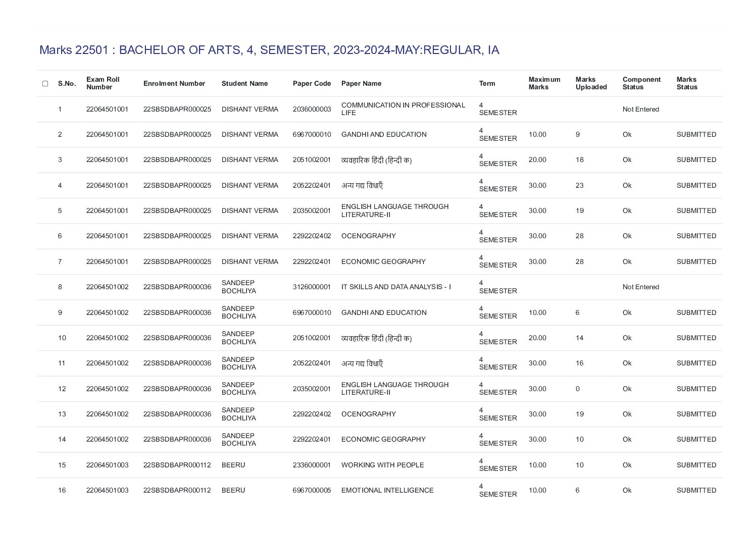Click the Maximum Marks column header
756x534 pixels.
[x=544, y=83]
